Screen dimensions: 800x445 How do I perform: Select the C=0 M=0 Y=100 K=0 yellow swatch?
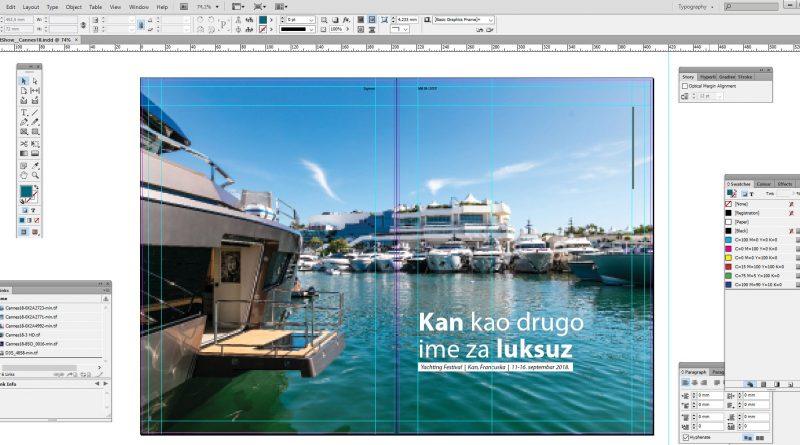[x=760, y=258]
